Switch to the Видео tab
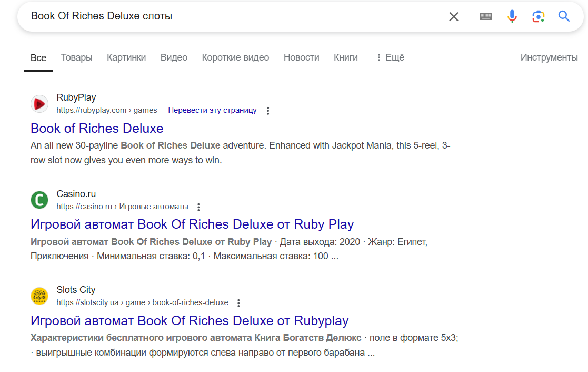Image resolution: width=588 pixels, height=372 pixels. pos(174,57)
